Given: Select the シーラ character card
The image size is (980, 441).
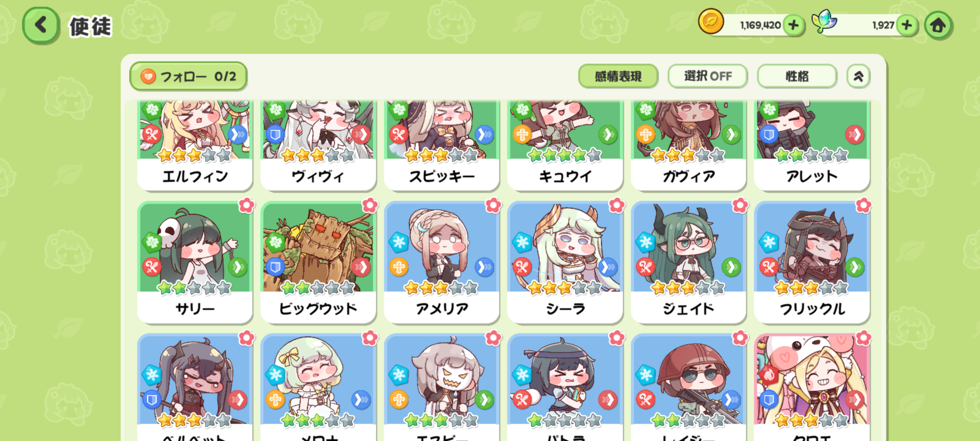Looking at the screenshot, I should pos(565,262).
